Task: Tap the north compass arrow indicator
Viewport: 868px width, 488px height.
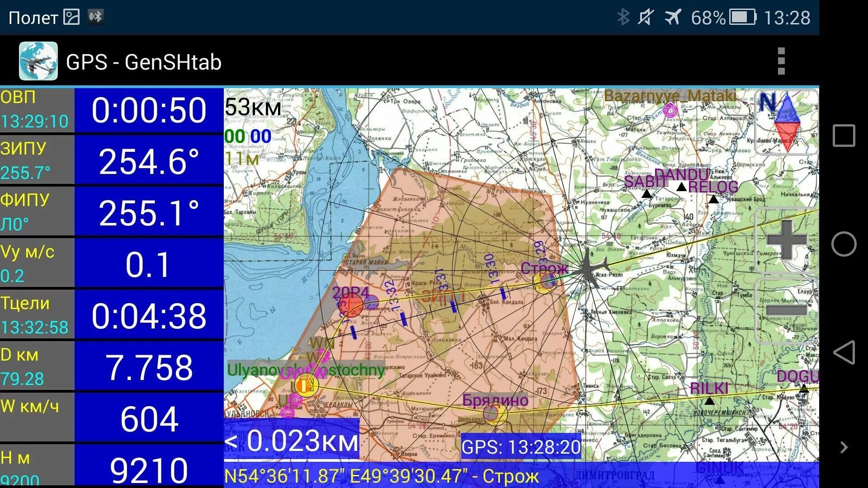Action: pos(786,122)
